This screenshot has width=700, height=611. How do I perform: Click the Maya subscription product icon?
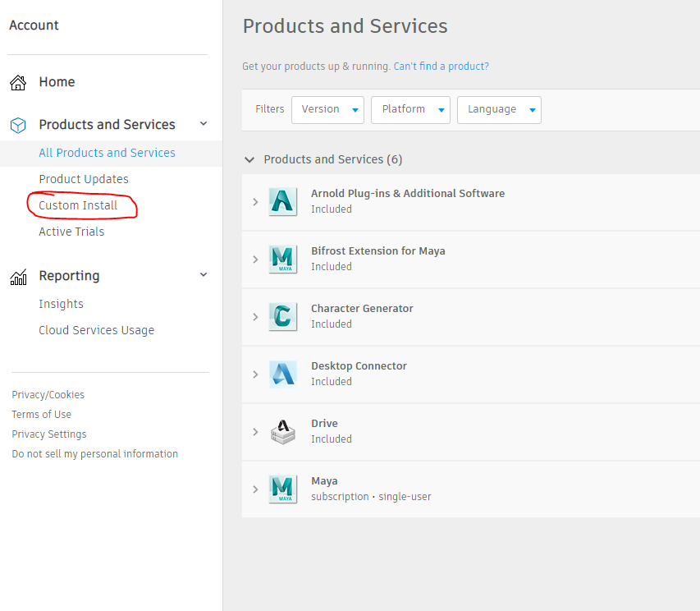click(283, 489)
